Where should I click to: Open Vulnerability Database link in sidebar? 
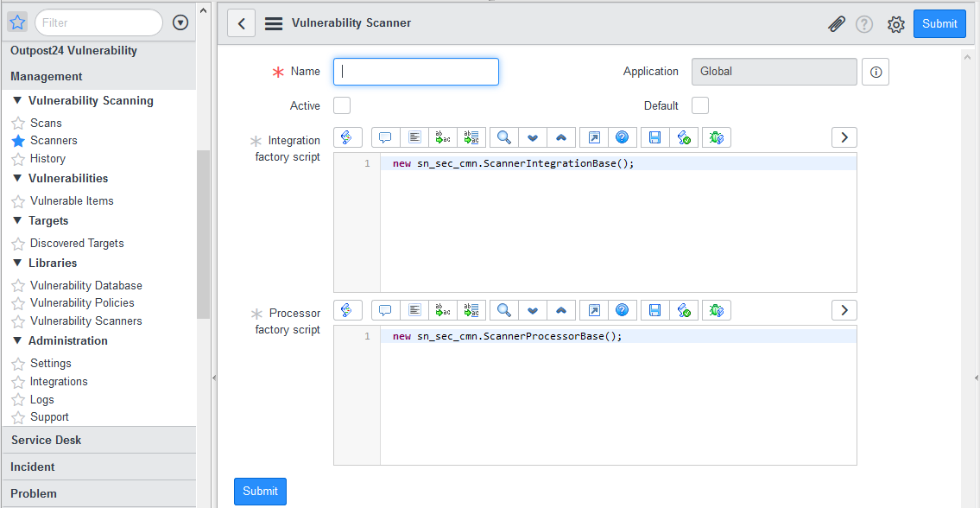point(86,285)
